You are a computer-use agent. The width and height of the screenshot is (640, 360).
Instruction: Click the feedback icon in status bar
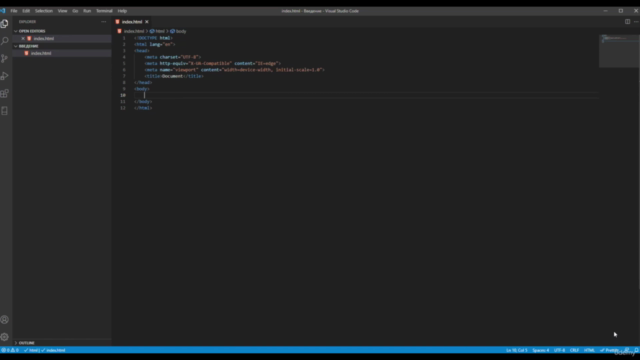click(627, 350)
